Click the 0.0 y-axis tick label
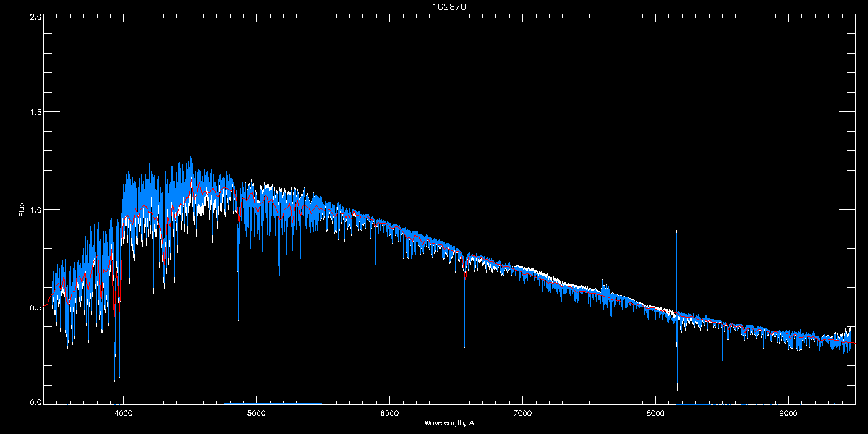This screenshot has height=434, width=868. 35,401
